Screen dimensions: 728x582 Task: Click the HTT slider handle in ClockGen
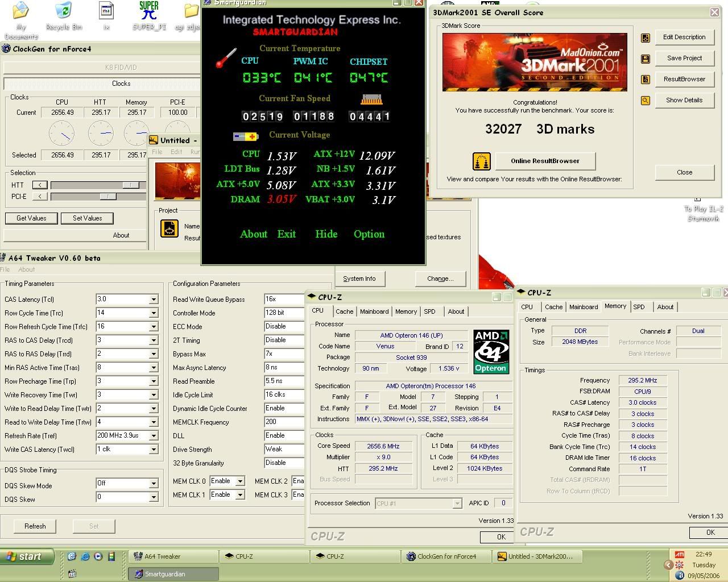tap(131, 185)
